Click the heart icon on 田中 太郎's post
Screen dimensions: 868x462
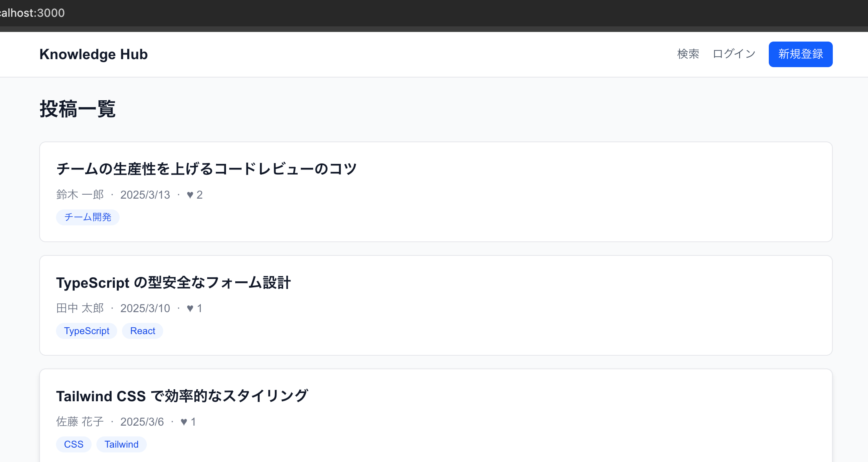190,309
